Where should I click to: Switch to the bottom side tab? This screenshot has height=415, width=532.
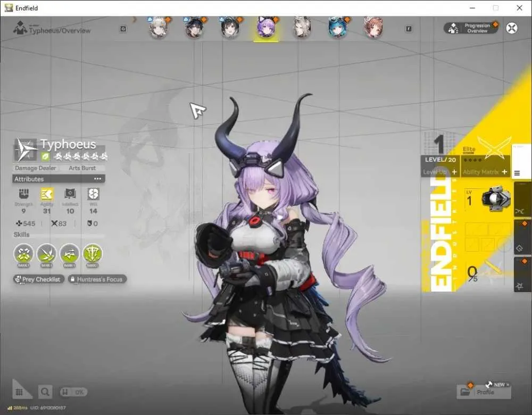click(x=522, y=274)
